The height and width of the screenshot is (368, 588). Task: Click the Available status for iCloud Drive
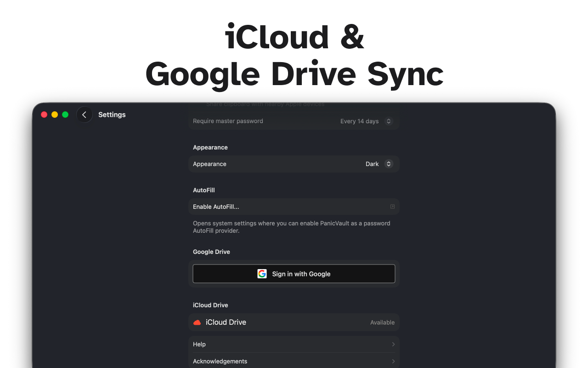382,322
